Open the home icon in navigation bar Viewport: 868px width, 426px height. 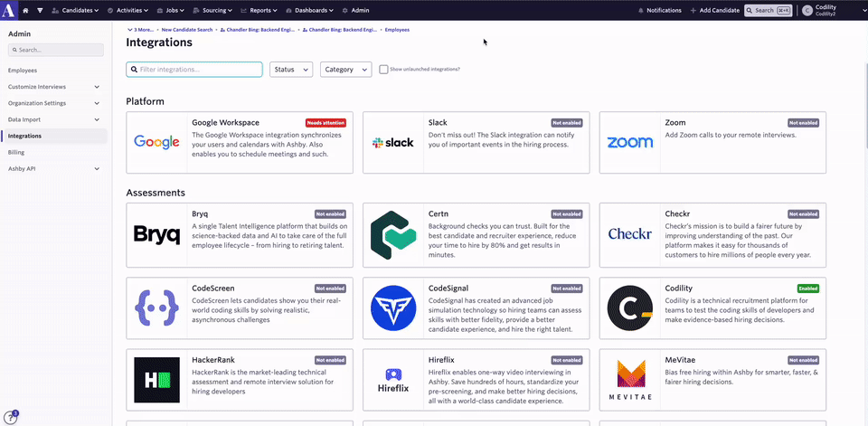25,11
